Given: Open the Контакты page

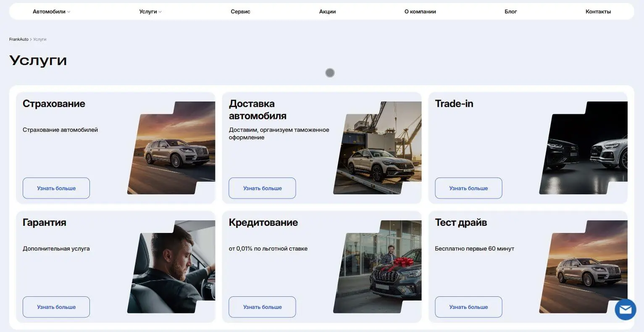Looking at the screenshot, I should click(598, 12).
